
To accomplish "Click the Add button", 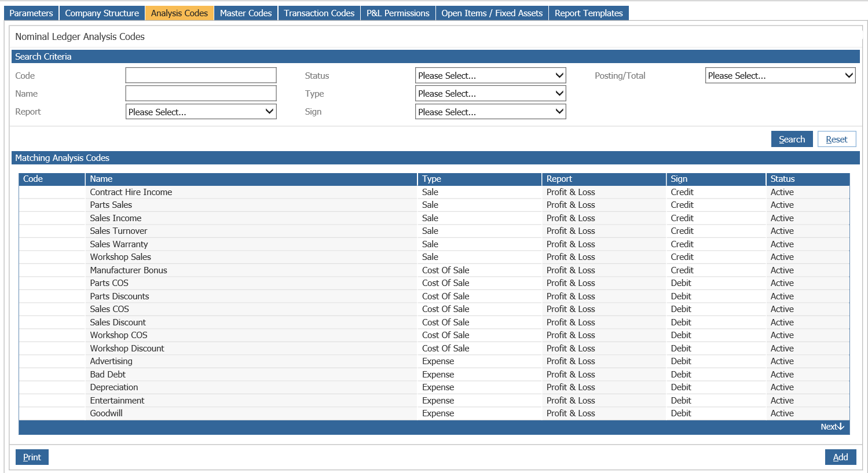I will [840, 457].
